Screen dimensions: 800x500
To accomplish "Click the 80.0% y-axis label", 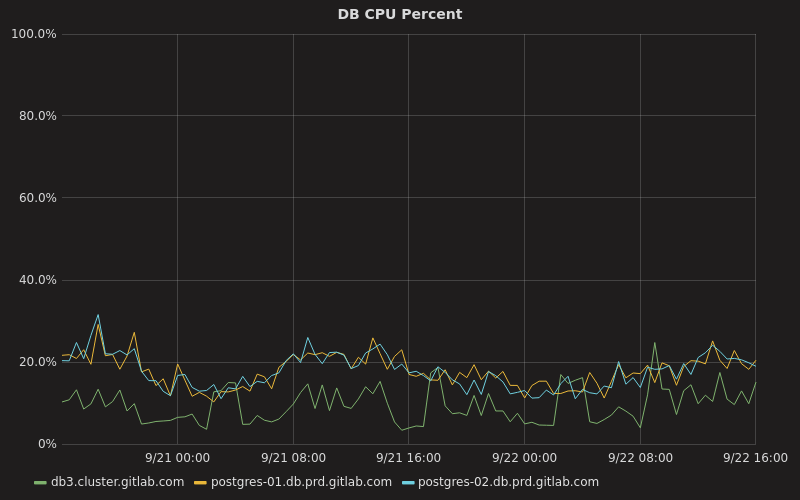I will tap(37, 116).
